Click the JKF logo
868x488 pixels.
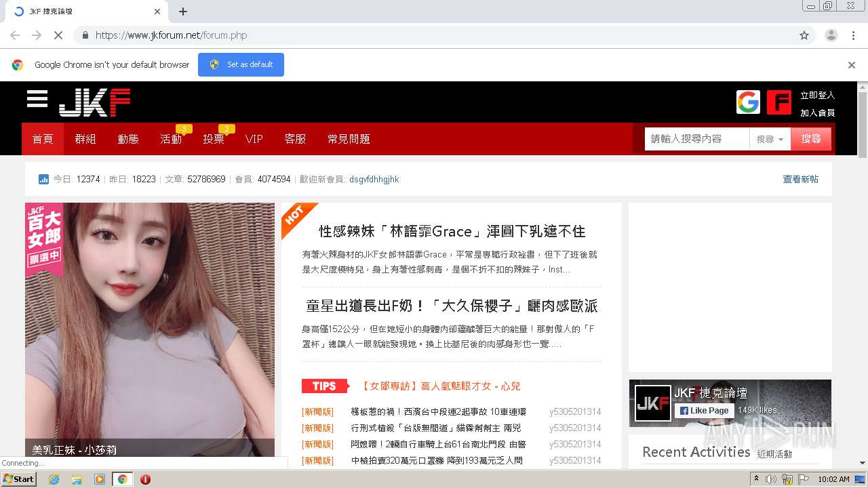point(94,102)
